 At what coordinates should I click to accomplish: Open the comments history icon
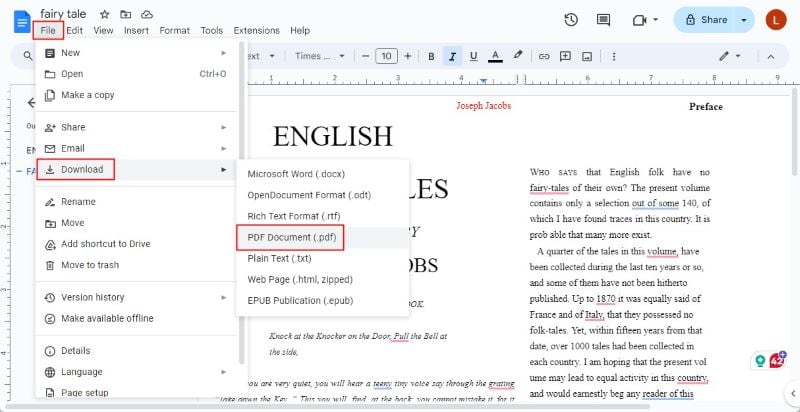click(604, 20)
